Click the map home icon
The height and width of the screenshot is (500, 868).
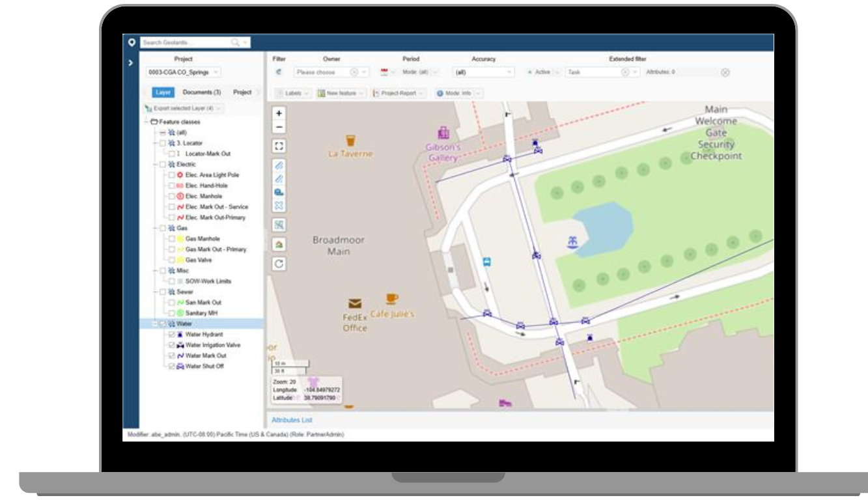pos(279,244)
